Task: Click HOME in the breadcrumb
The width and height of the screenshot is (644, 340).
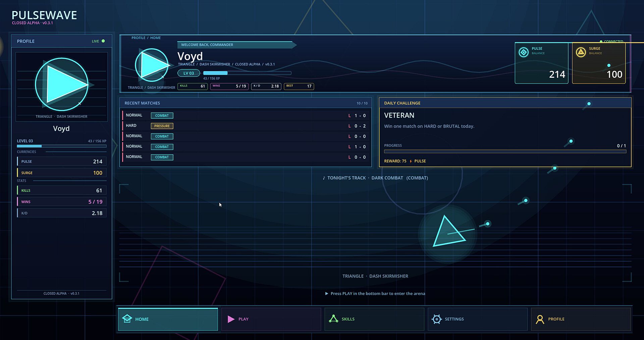Action: pos(155,38)
